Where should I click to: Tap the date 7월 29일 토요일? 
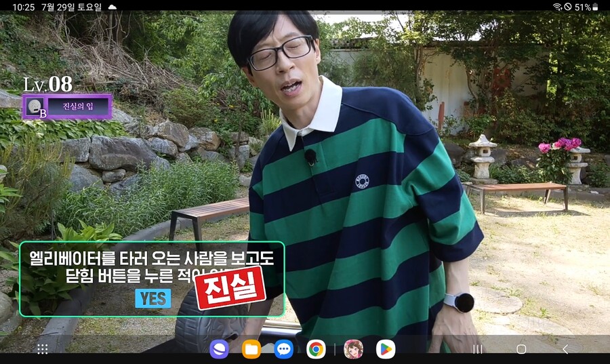[x=71, y=7]
